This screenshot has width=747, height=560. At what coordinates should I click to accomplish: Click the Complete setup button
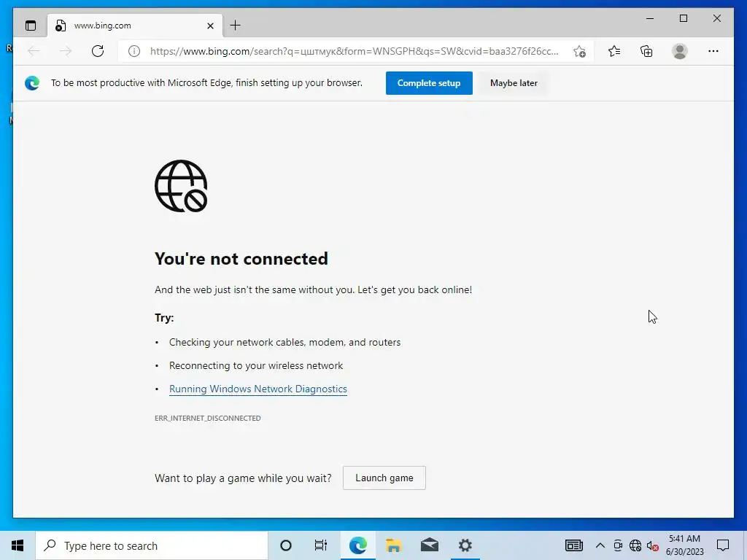coord(429,83)
